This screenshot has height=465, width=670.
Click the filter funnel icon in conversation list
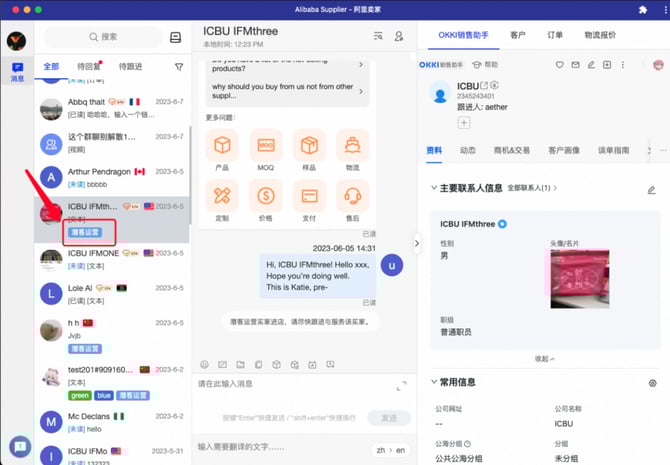coord(179,67)
